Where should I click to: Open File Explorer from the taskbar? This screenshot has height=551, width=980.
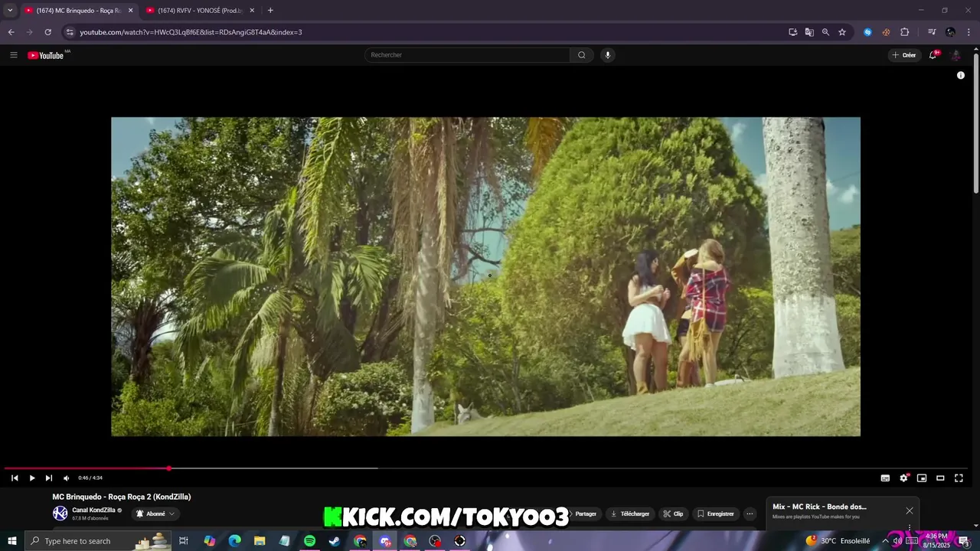(x=260, y=541)
